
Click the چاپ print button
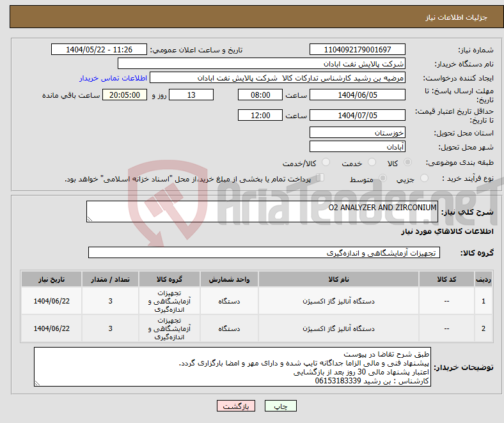281,406
